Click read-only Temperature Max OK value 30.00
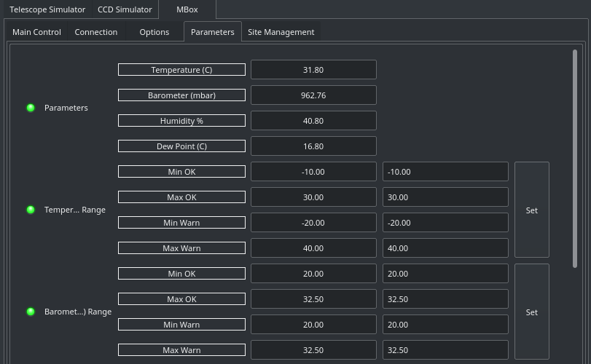 pos(313,197)
